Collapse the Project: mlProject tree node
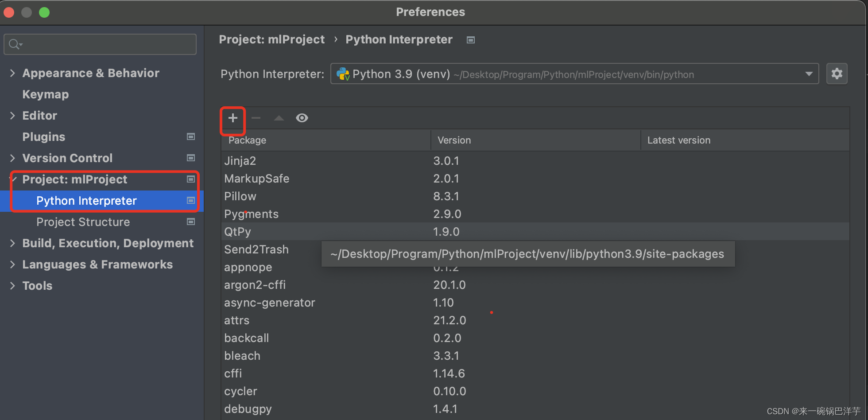Screen dimensions: 868x420 (x=13, y=179)
